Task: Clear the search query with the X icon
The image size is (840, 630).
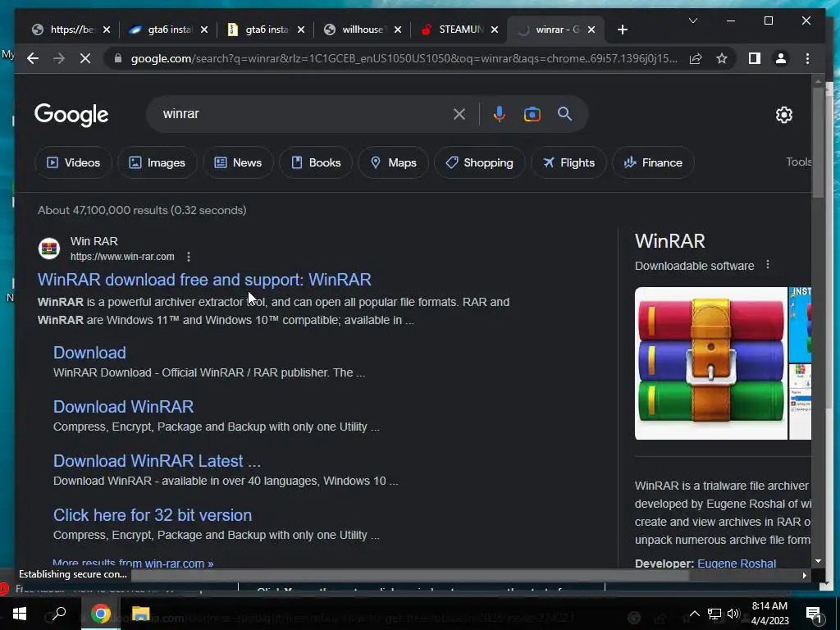Action: click(459, 114)
